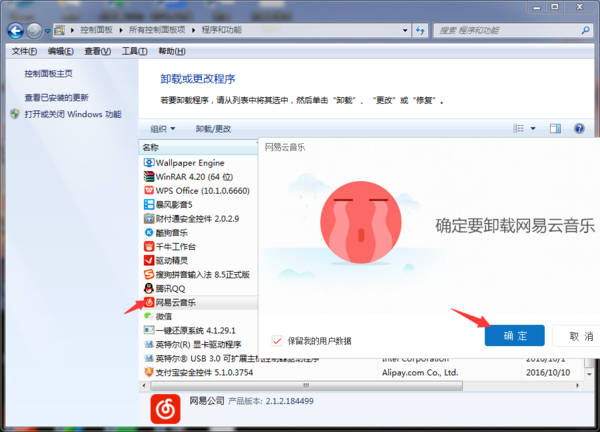Click the horizontal scrollbar thumb
The image size is (600, 432).
pyautogui.click(x=307, y=385)
